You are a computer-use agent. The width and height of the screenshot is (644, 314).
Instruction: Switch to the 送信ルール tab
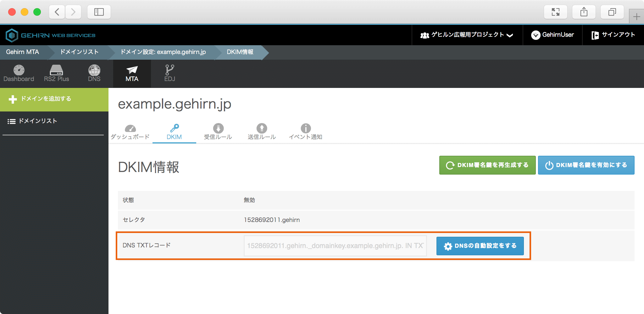pyautogui.click(x=262, y=132)
